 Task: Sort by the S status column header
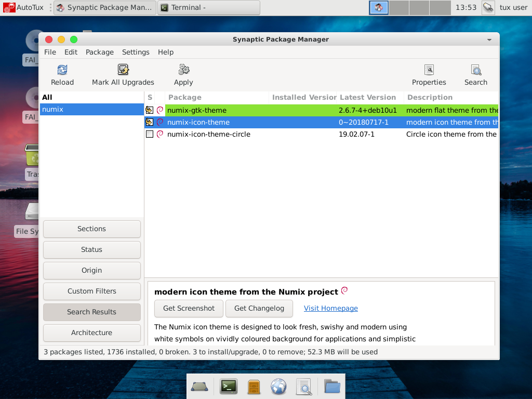tap(150, 97)
